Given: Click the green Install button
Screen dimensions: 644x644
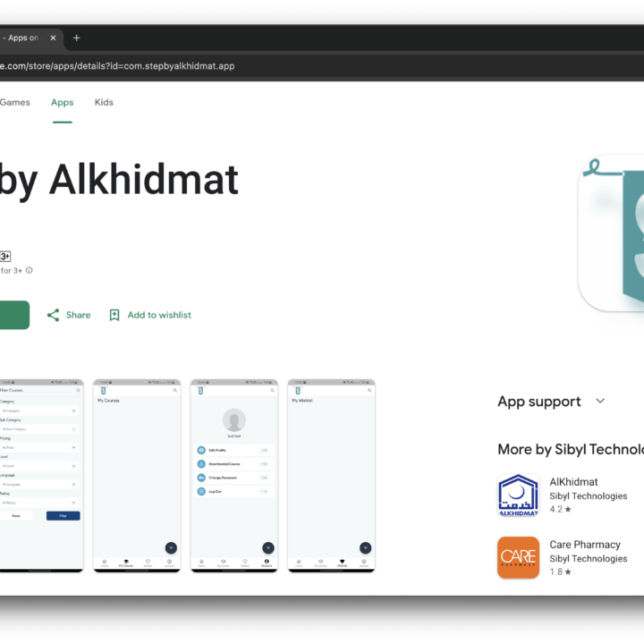Looking at the screenshot, I should (x=14, y=315).
